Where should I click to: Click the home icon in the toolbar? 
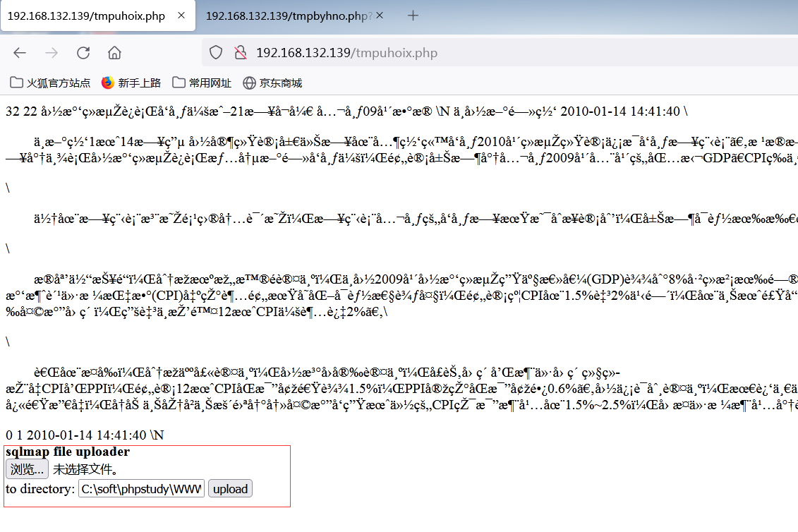114,52
